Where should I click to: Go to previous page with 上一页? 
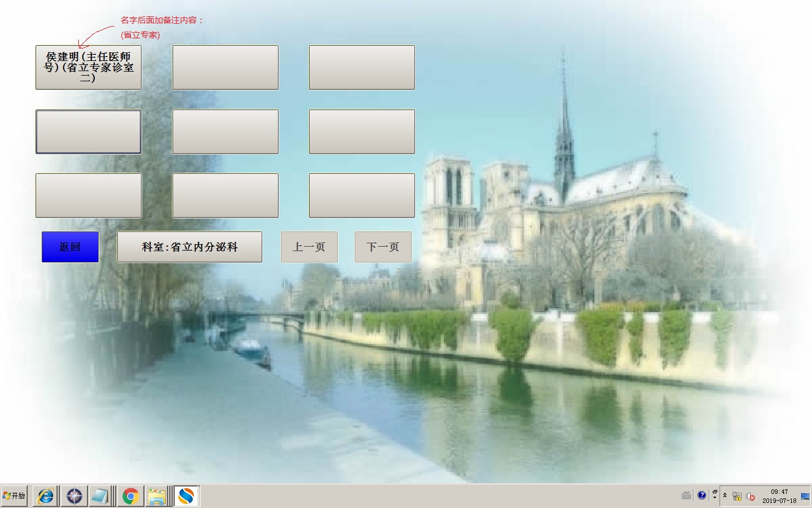click(309, 247)
